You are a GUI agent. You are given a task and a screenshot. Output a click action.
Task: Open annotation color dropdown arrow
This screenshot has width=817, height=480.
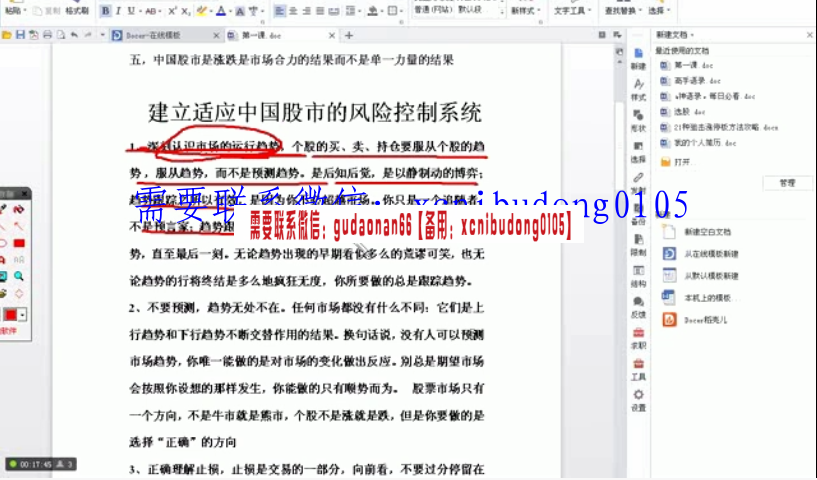click(x=23, y=315)
